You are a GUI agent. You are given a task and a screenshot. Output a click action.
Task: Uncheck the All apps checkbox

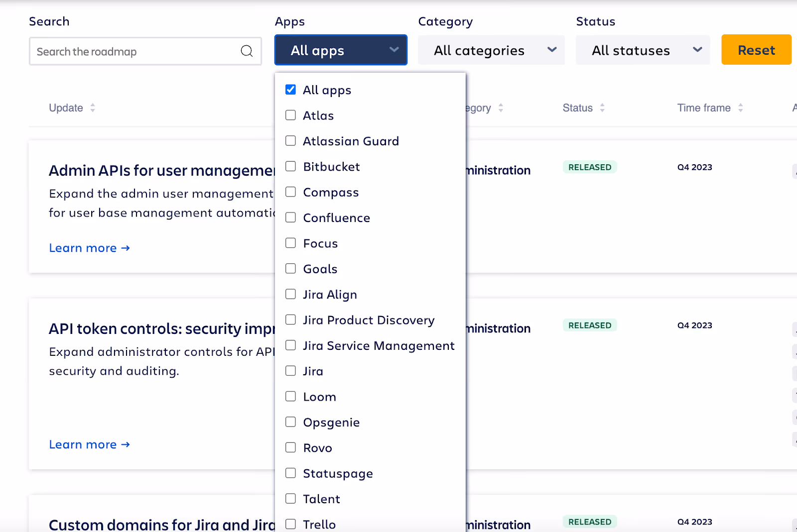pyautogui.click(x=290, y=90)
